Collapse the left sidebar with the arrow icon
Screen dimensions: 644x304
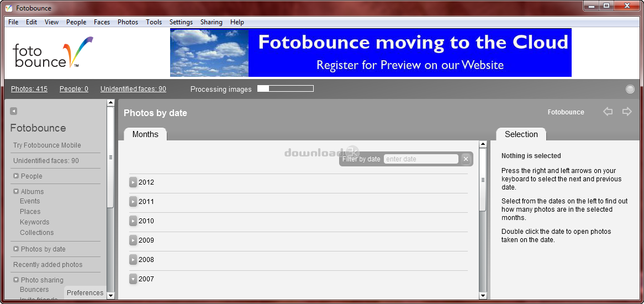[14, 111]
